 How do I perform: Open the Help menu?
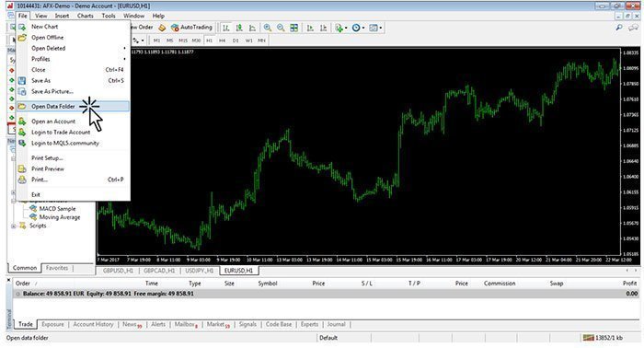coord(158,16)
